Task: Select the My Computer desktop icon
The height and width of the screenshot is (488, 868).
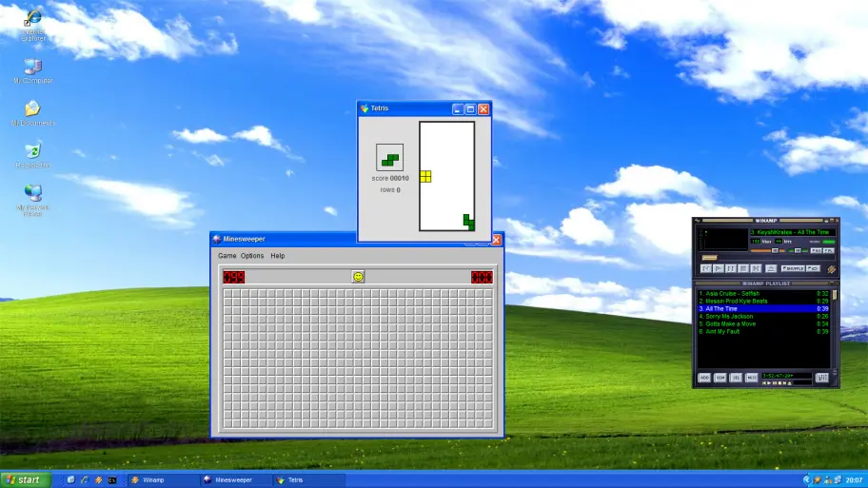Action: (32, 70)
